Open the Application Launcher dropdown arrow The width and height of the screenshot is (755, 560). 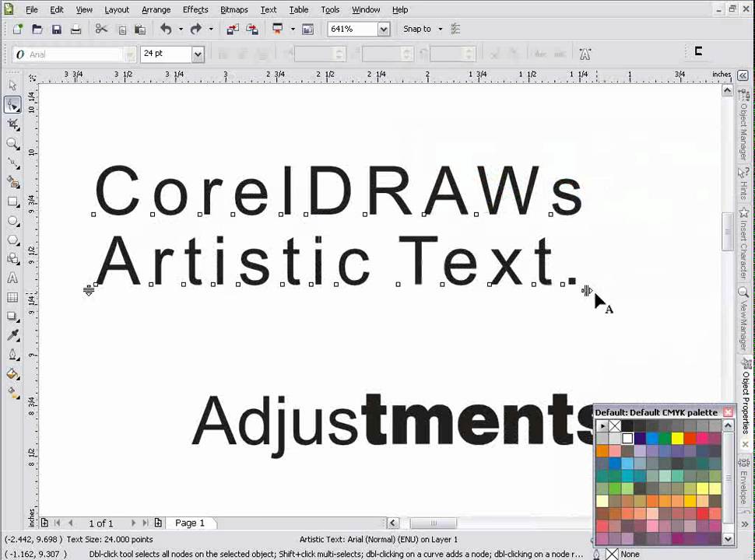(x=293, y=29)
